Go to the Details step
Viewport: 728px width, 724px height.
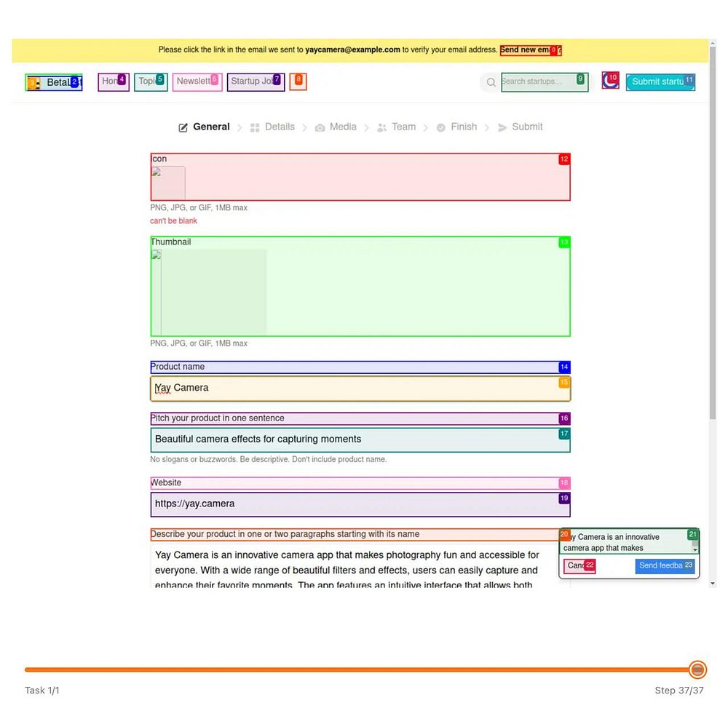pyautogui.click(x=272, y=127)
